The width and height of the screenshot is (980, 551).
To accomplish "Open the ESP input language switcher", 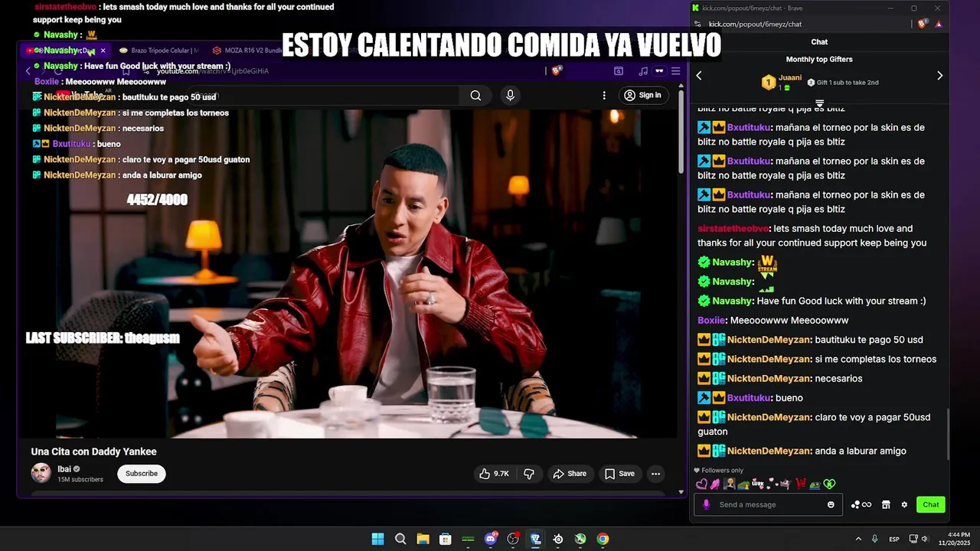I will (894, 539).
